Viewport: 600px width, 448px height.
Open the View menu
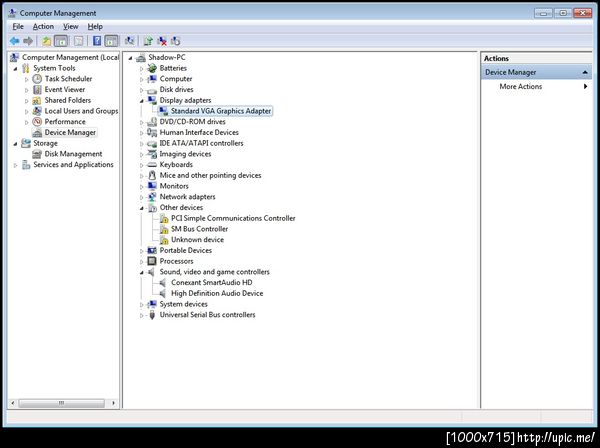[x=70, y=26]
